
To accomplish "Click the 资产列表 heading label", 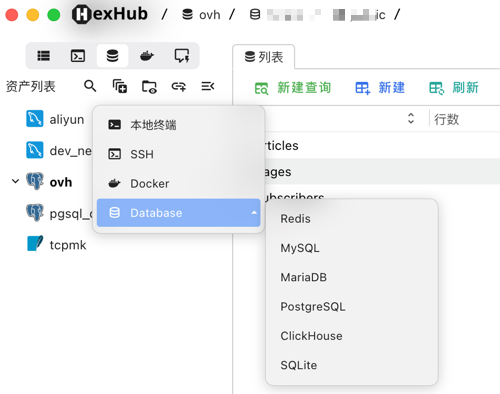I will (x=31, y=87).
